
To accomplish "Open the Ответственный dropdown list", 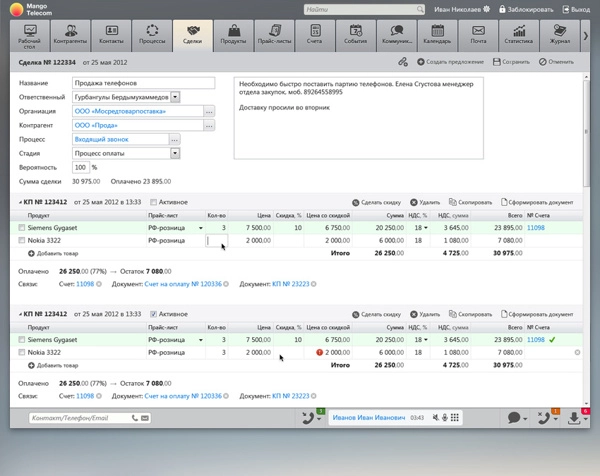I will click(175, 97).
